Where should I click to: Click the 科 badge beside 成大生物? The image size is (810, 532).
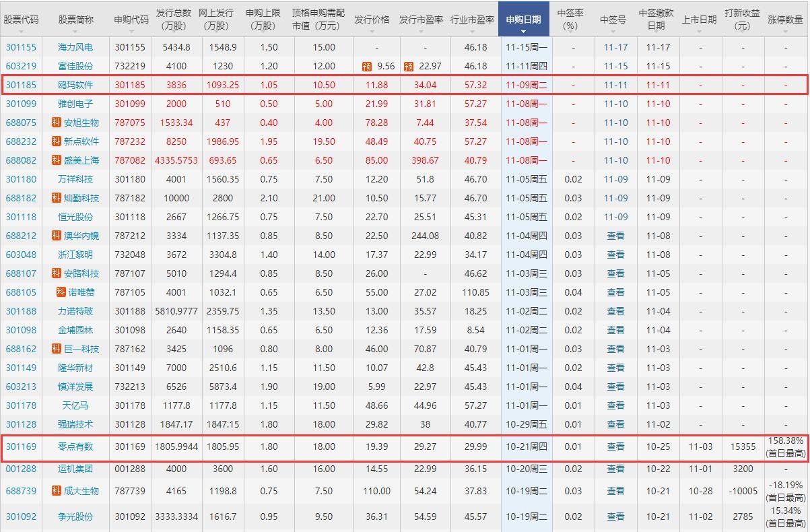57,491
